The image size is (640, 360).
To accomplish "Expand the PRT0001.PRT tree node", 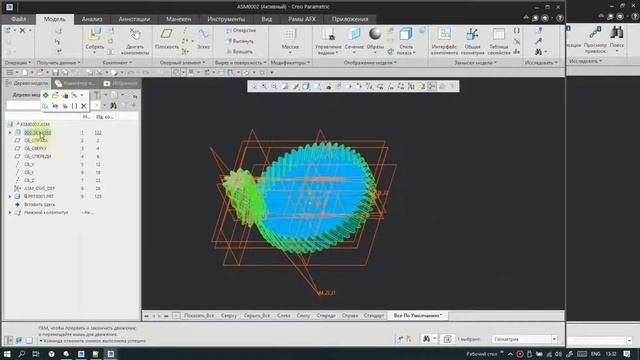I will click(10, 196).
